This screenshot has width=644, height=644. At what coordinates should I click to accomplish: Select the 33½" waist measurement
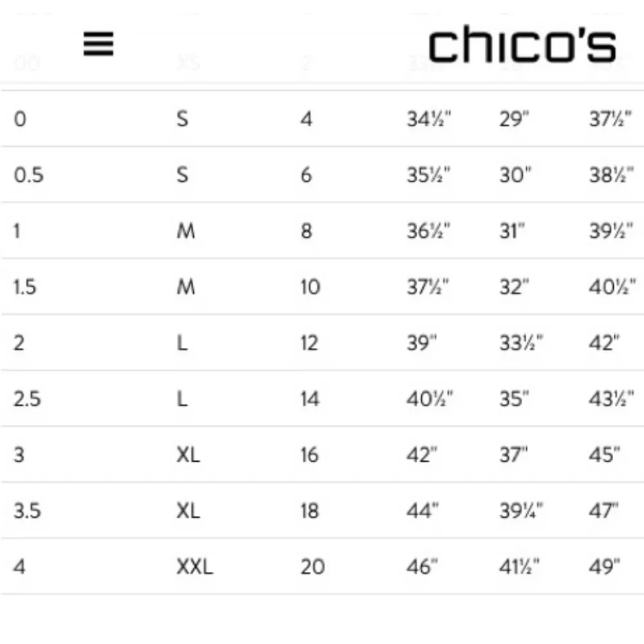tap(522, 343)
